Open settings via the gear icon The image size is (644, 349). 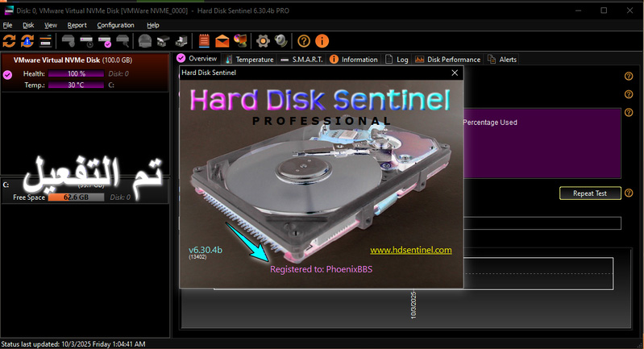coord(263,41)
